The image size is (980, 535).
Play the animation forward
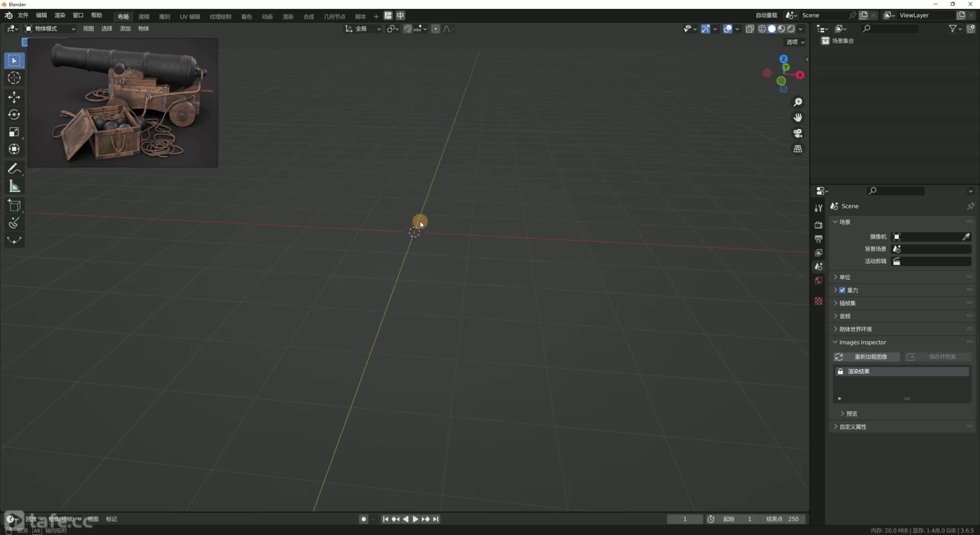point(415,519)
